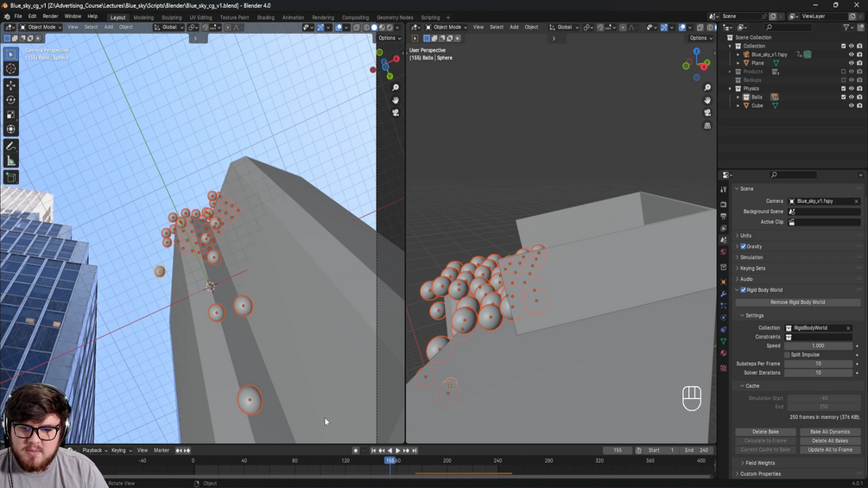Hide the Cube object via eye icon

[852, 105]
